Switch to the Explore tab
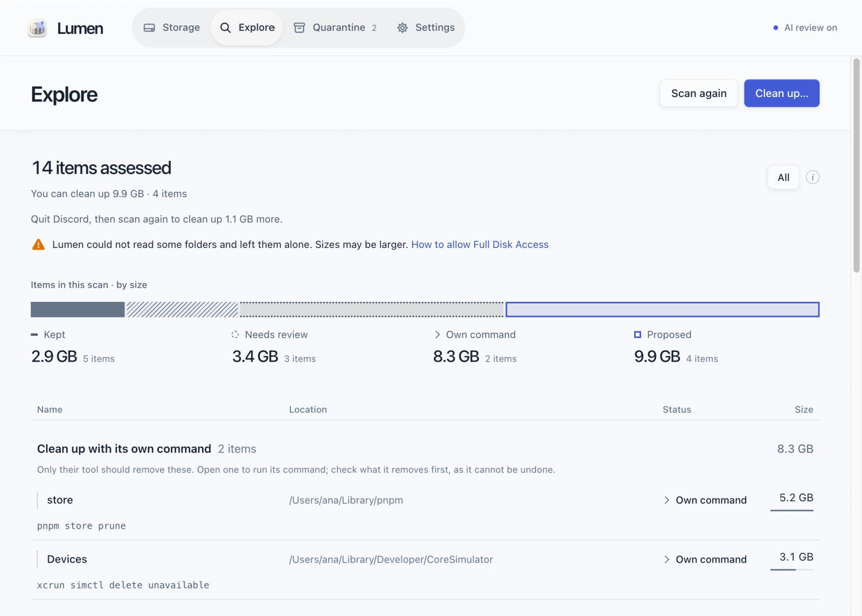The width and height of the screenshot is (862, 616). (x=247, y=27)
